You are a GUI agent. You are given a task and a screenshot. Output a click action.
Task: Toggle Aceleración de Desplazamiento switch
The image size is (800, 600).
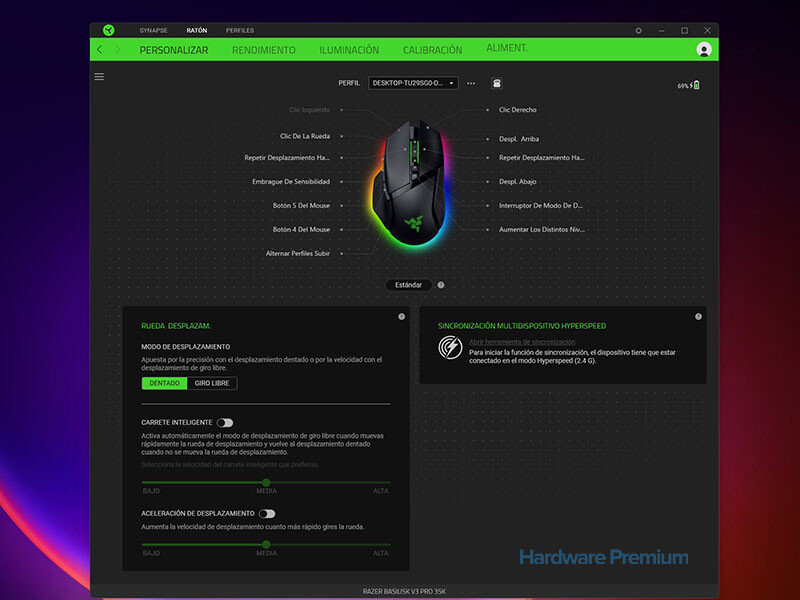(267, 513)
